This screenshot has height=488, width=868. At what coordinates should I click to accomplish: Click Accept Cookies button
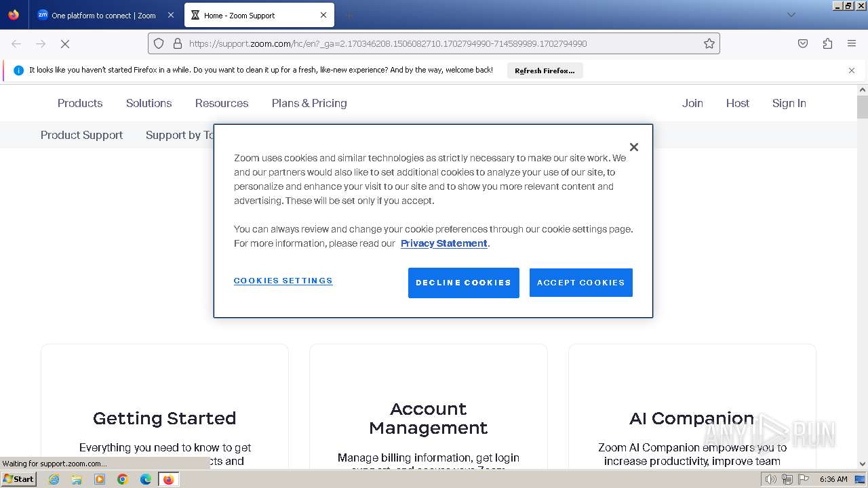pyautogui.click(x=581, y=283)
